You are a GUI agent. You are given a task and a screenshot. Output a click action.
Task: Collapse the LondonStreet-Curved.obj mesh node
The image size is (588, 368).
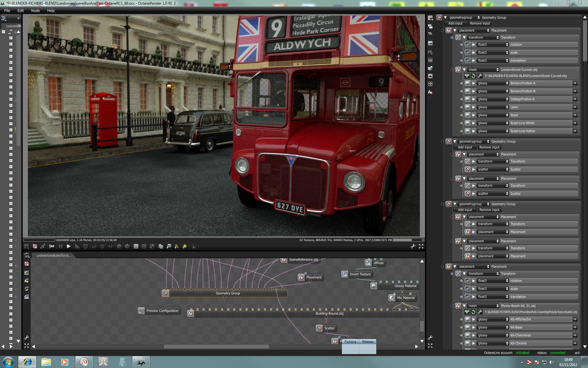pyautogui.click(x=464, y=70)
